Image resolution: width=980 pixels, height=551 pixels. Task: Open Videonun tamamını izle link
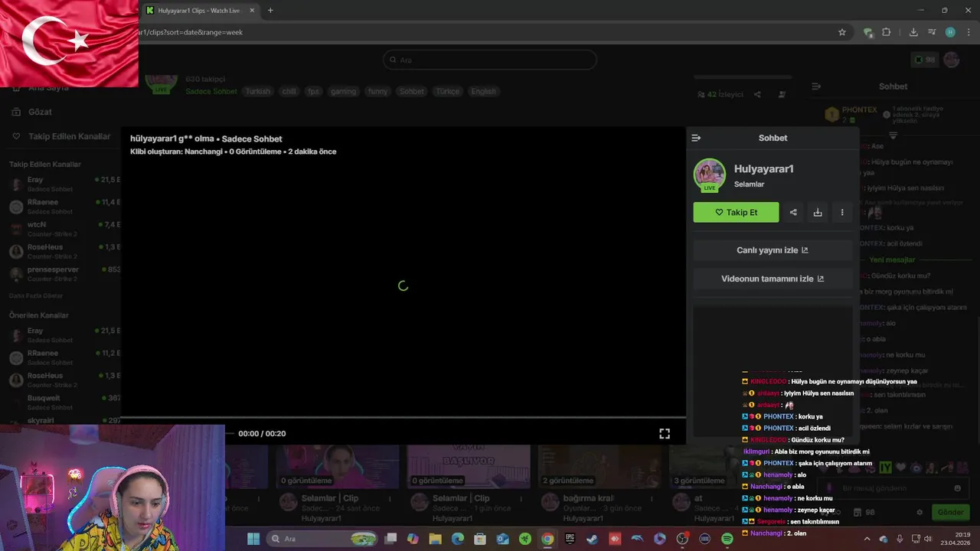(773, 279)
